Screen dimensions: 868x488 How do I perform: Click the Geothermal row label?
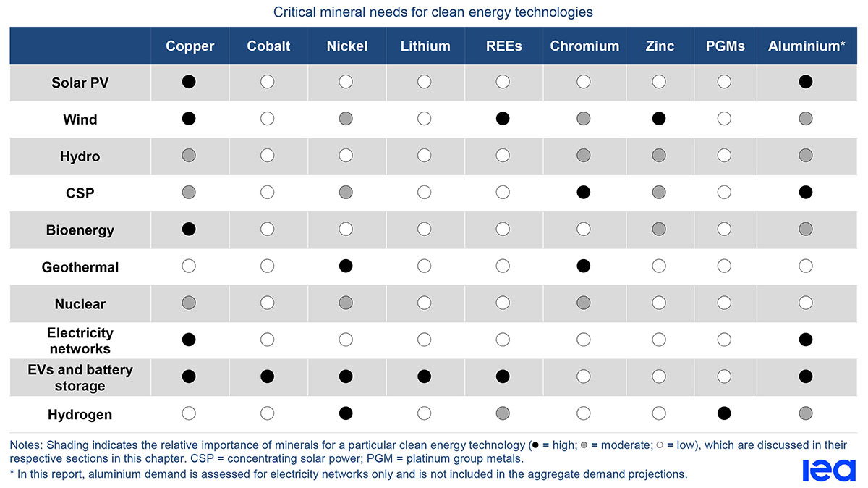tap(80, 267)
